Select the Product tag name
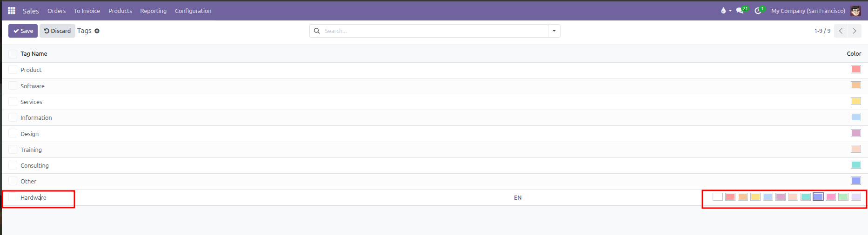This screenshot has height=235, width=868. [x=31, y=70]
